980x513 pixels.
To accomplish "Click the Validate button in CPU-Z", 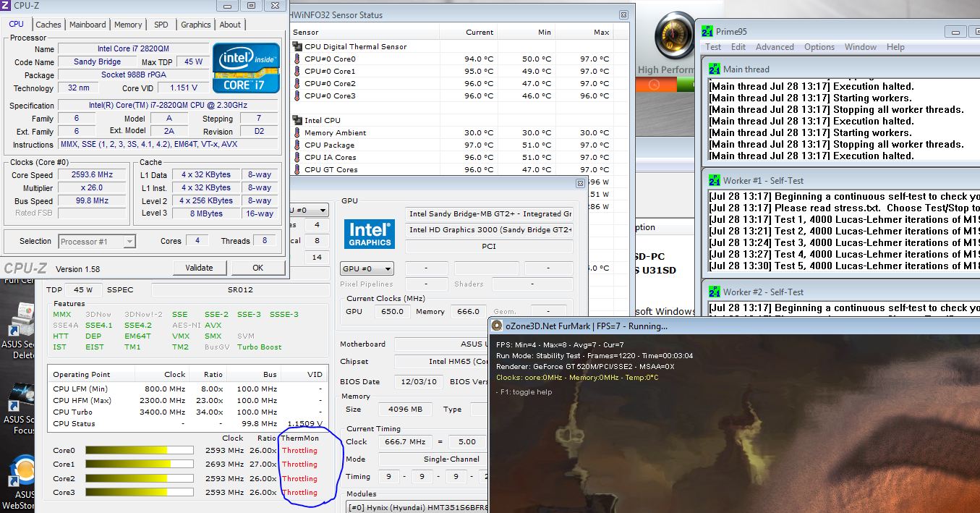I will tap(199, 268).
